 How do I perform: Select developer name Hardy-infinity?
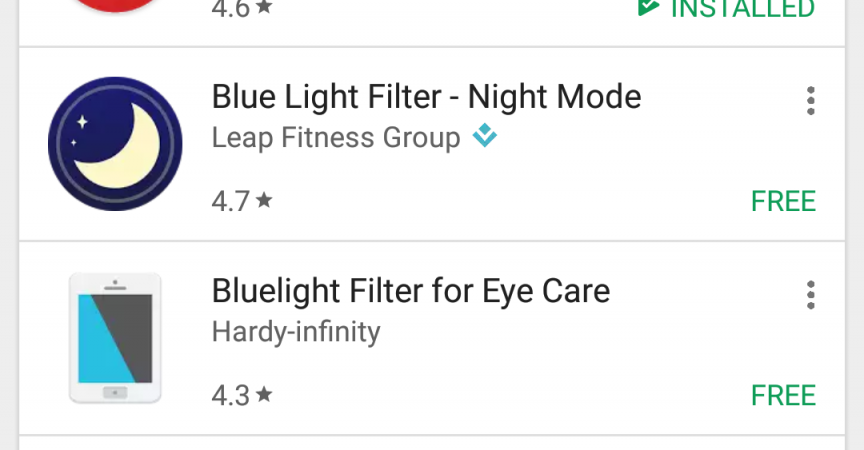tap(296, 332)
